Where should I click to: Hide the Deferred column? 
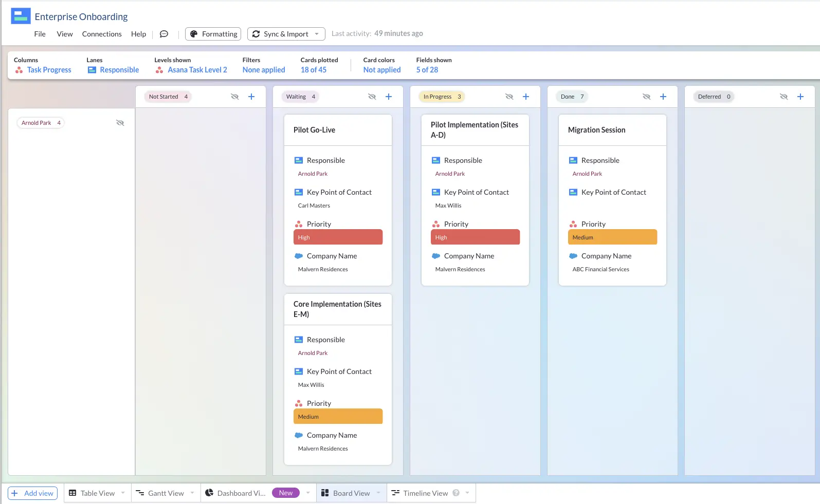click(x=784, y=97)
